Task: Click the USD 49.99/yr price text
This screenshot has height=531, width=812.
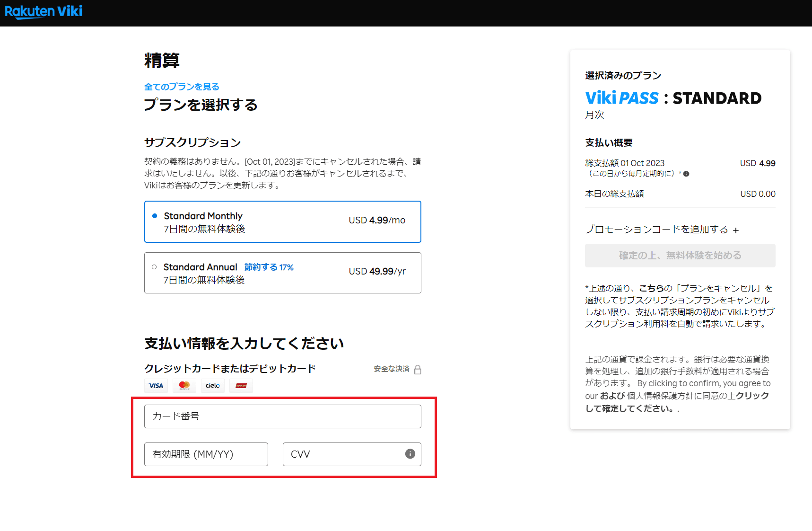Action: pos(377,271)
